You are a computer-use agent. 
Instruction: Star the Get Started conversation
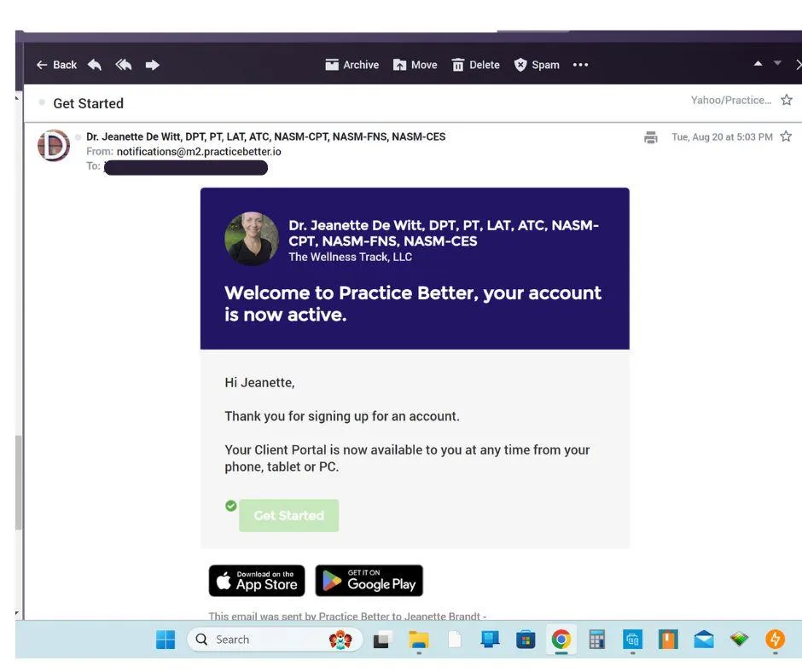coord(787,100)
